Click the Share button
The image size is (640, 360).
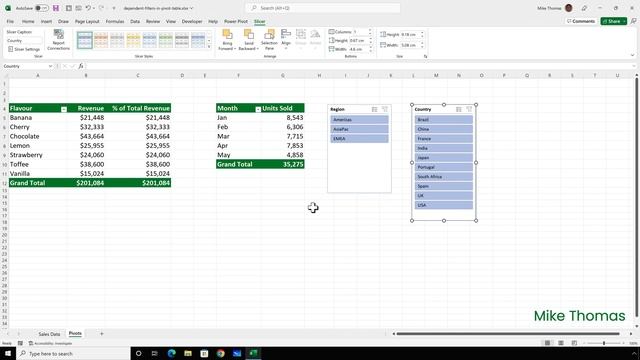coord(613,21)
